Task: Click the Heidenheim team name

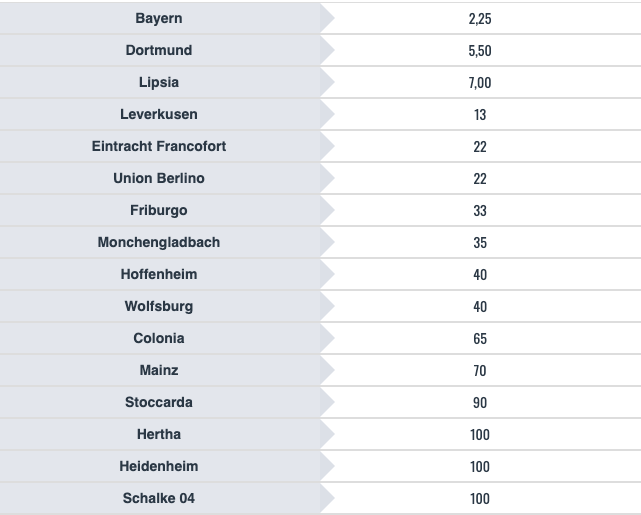Action: tap(159, 467)
